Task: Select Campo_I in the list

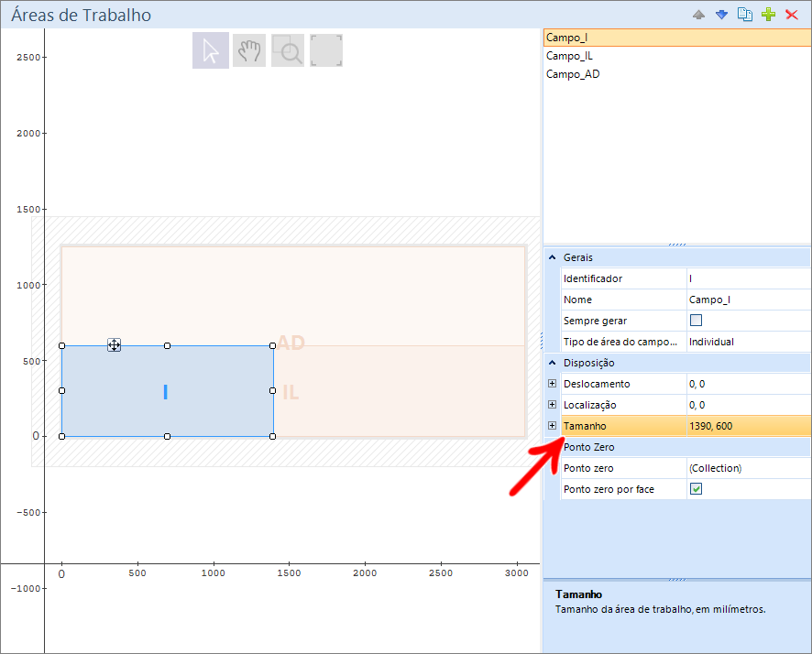Action: pos(677,38)
